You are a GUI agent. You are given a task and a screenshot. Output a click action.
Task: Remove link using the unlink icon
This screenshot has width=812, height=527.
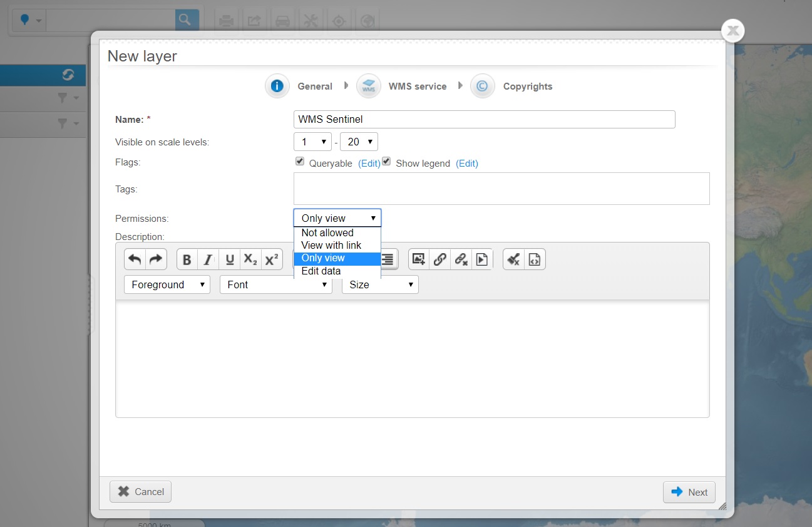coord(461,259)
